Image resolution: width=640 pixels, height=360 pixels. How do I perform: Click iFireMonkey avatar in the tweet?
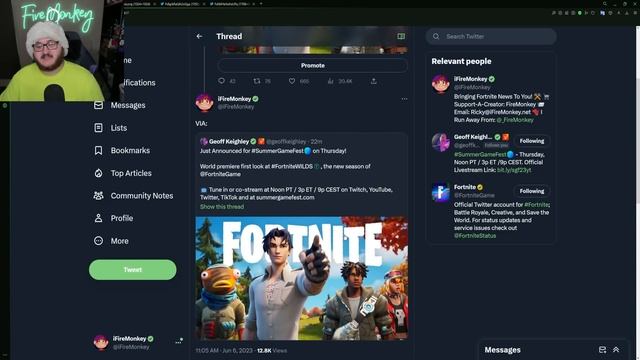[x=204, y=102]
